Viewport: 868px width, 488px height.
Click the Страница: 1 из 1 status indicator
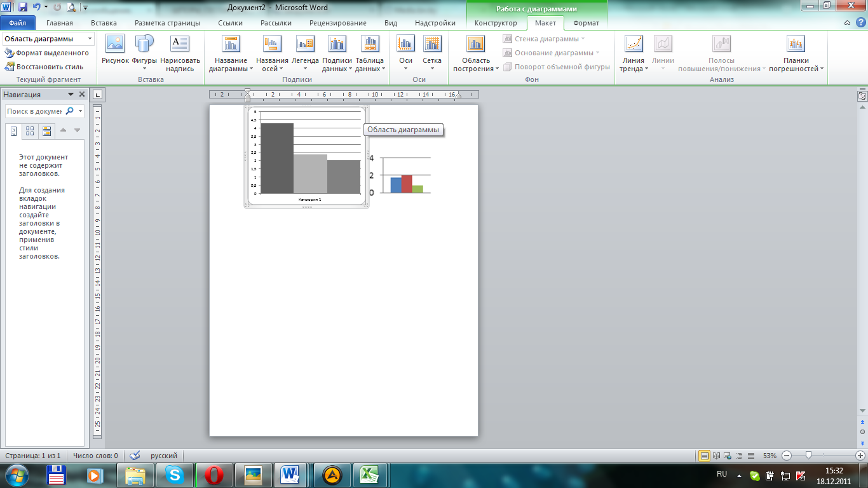33,456
